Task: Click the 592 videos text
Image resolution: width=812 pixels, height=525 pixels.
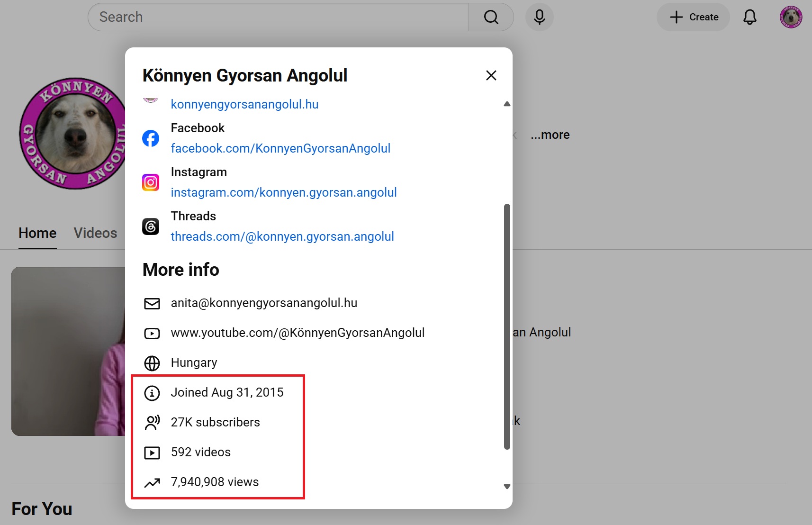Action: click(x=200, y=453)
